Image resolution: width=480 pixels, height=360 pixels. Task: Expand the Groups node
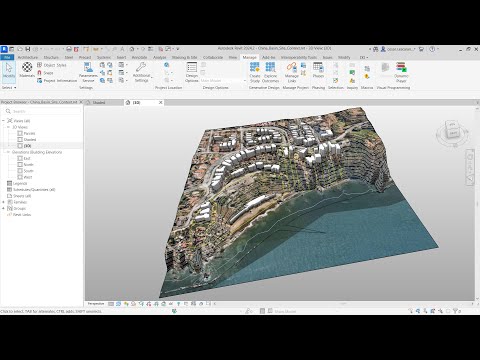pos(3,208)
